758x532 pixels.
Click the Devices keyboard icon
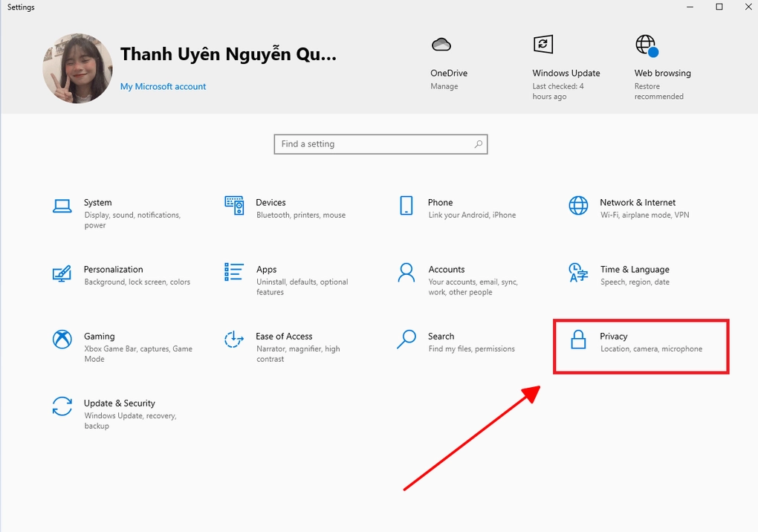pos(234,205)
